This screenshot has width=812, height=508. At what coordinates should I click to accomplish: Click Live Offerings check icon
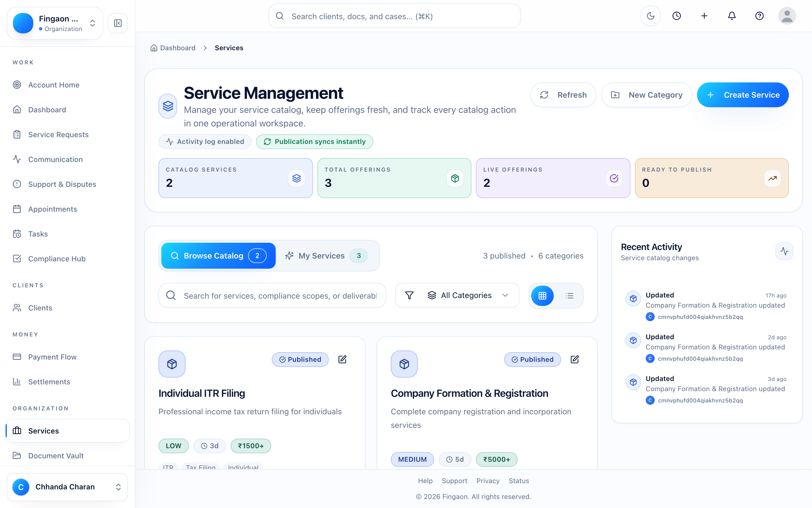pyautogui.click(x=614, y=178)
